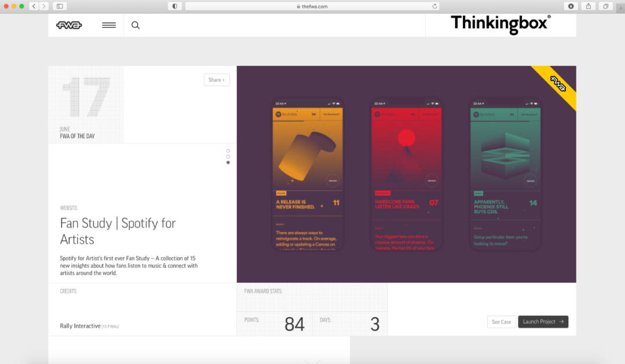The image size is (625, 364).
Task: Open Safari downloads icon
Action: click(x=571, y=6)
